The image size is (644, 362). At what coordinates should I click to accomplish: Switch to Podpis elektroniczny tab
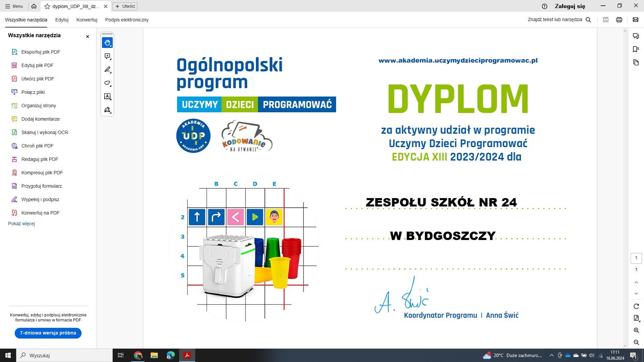[127, 20]
